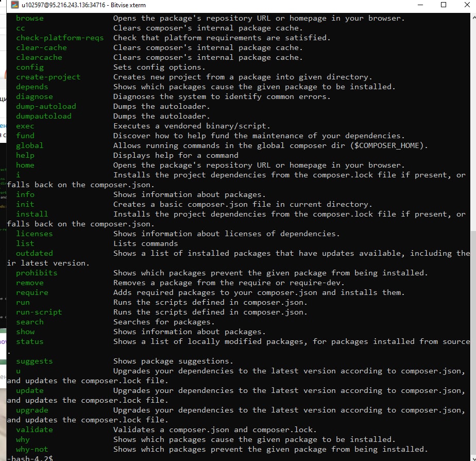The image size is (476, 461).
Task: Click 'Check that platform requirements are satisfied.'
Action: point(222,38)
